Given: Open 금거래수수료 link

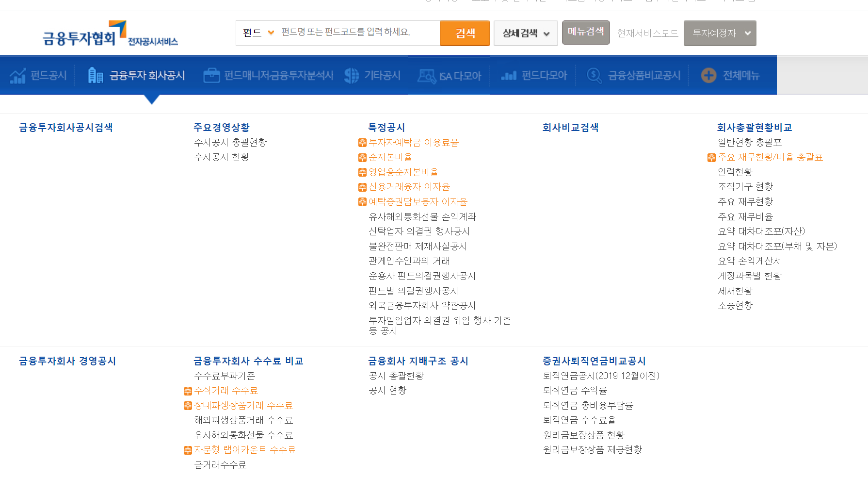Looking at the screenshot, I should (x=220, y=464).
